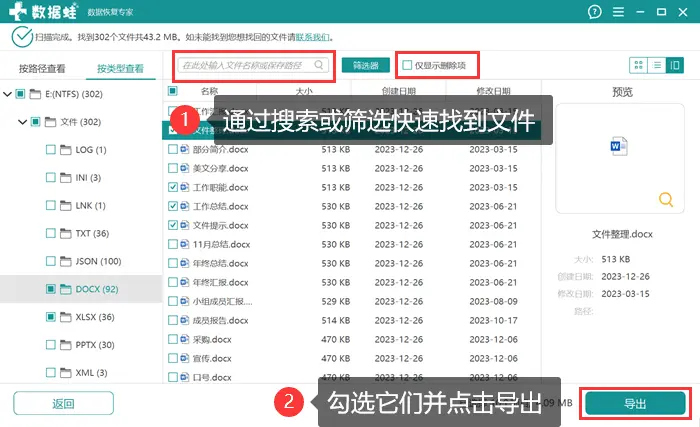The width and height of the screenshot is (700, 427).
Task: Tick the PPTX (30) category checkbox
Action: click(x=51, y=345)
